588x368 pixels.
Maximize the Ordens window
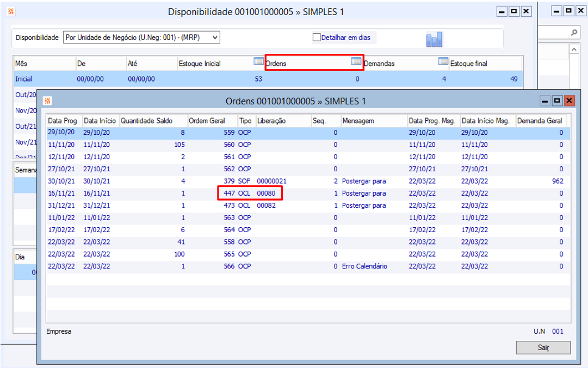click(557, 101)
